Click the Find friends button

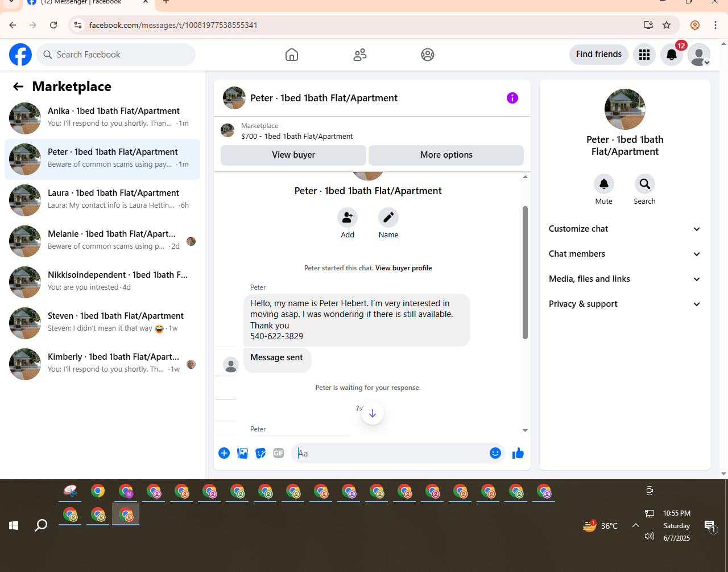(599, 54)
